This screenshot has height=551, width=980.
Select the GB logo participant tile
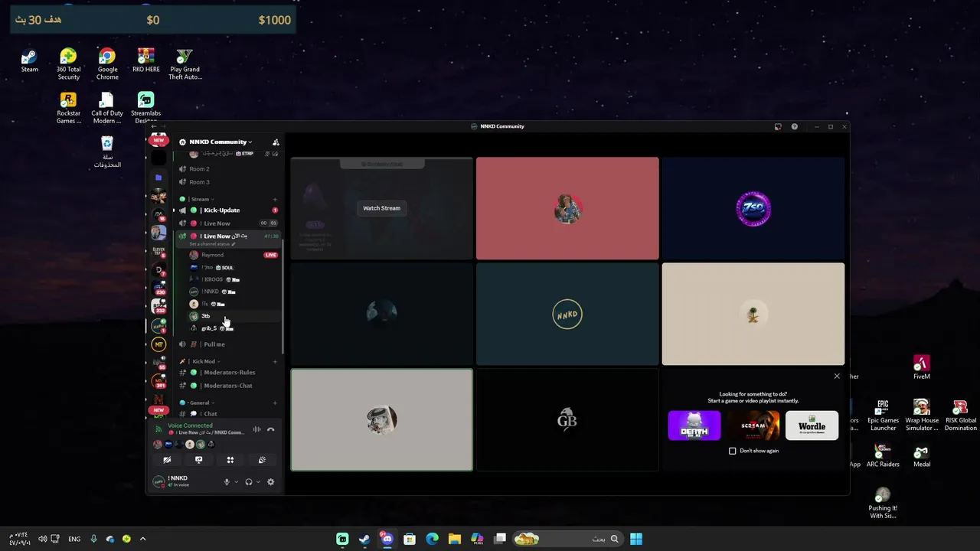(x=567, y=419)
